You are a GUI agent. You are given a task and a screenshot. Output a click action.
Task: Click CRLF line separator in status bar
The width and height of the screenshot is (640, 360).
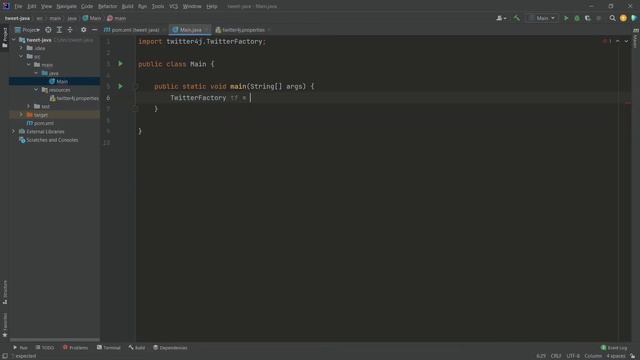pyautogui.click(x=556, y=356)
